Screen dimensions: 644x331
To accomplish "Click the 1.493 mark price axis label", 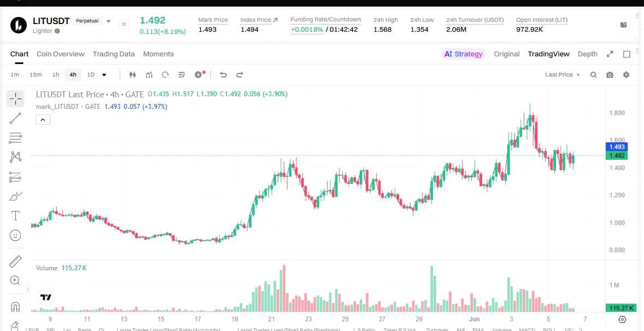I will coord(616,147).
